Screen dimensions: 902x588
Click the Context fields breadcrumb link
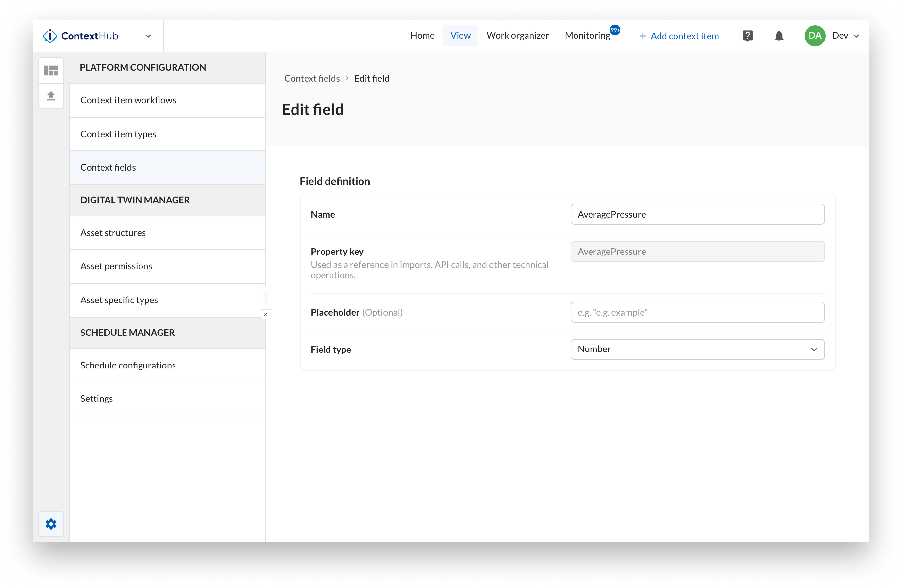(x=312, y=78)
